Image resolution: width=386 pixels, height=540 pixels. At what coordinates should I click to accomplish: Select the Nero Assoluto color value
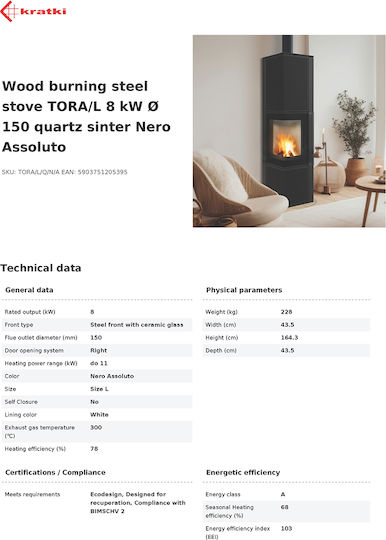pyautogui.click(x=112, y=376)
